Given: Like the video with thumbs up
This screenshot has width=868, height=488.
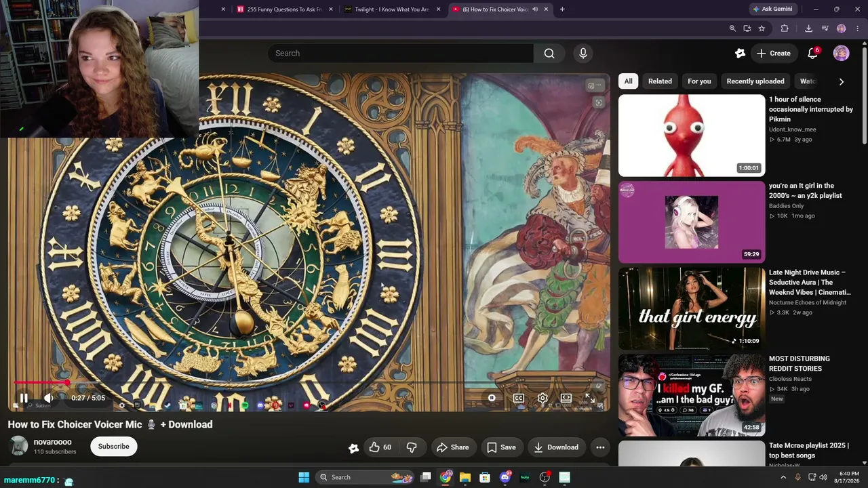Looking at the screenshot, I should (x=380, y=447).
